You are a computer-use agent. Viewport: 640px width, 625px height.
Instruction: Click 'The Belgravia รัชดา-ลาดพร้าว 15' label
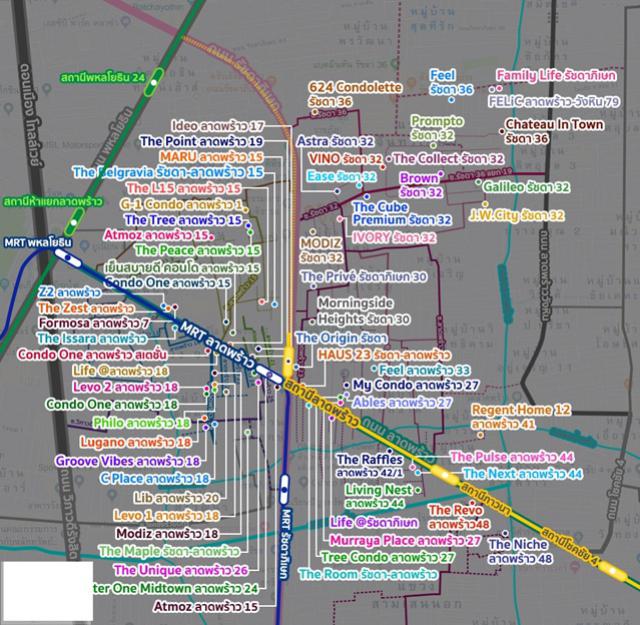(168, 172)
